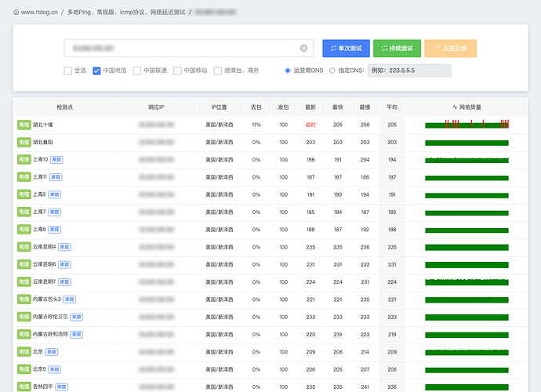
Task: Click 电信 badge in 湖北襄阳 row
Action: coord(24,142)
